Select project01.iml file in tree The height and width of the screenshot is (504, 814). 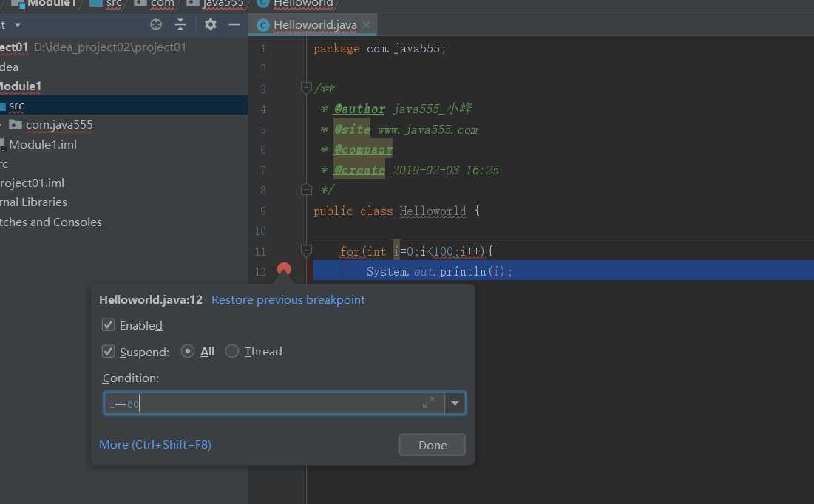tap(33, 183)
